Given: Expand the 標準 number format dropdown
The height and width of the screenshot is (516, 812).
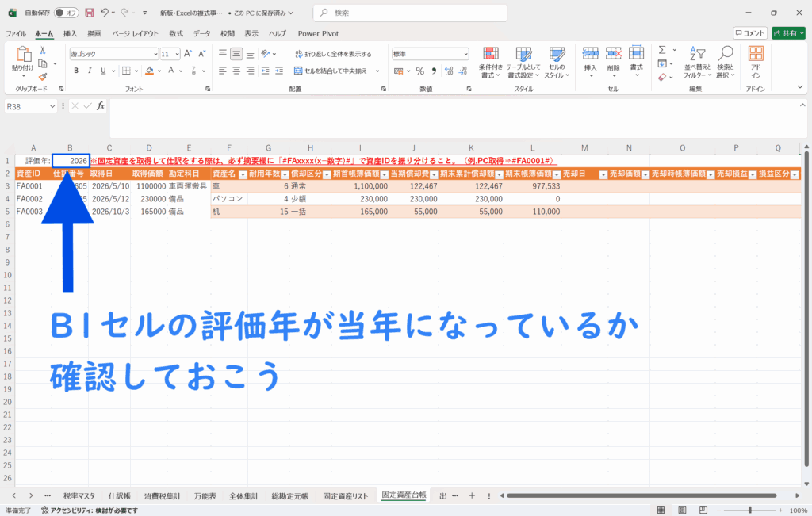Looking at the screenshot, I should pos(464,54).
